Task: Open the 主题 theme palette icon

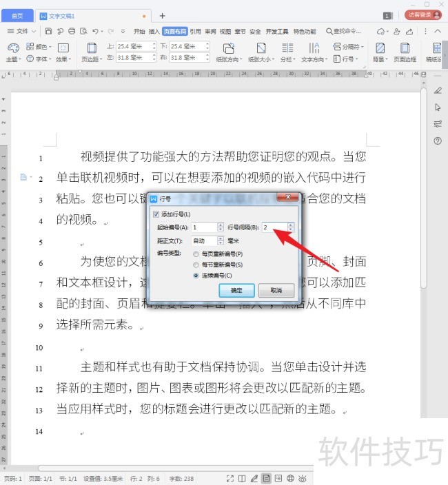Action: point(13,48)
